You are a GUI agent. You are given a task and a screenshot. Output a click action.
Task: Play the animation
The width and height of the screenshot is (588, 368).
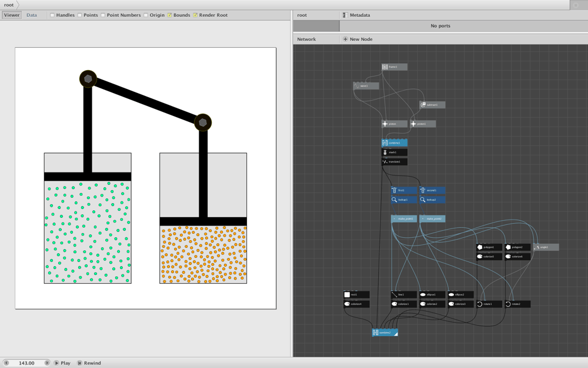(62, 363)
